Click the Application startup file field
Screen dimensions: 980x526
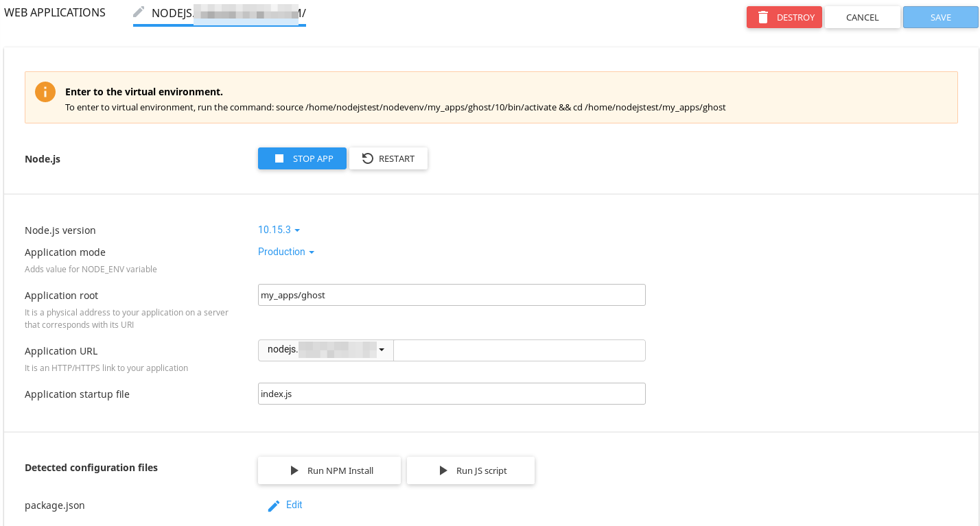pyautogui.click(x=452, y=394)
